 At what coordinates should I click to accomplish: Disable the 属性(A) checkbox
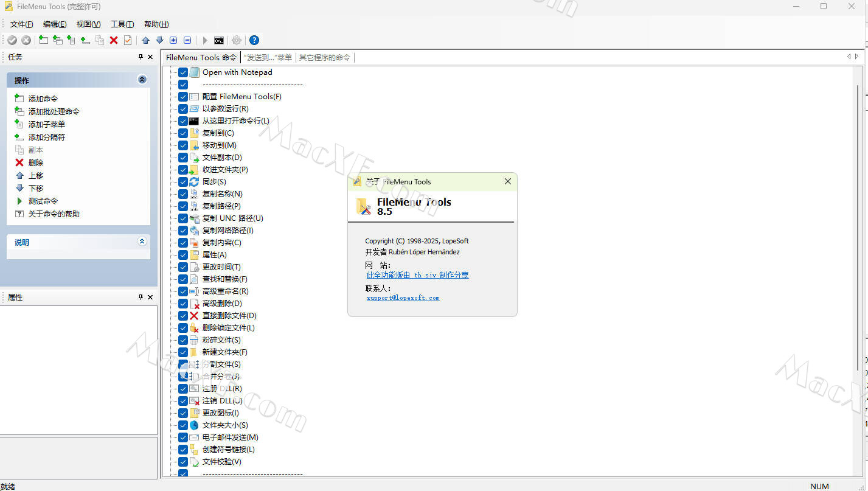[x=183, y=255]
